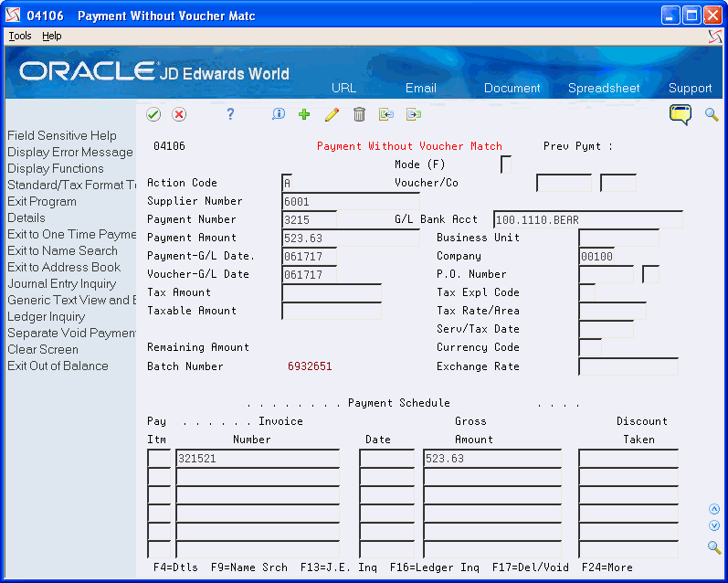Open the Email tab
728x583 pixels.
pos(421,89)
